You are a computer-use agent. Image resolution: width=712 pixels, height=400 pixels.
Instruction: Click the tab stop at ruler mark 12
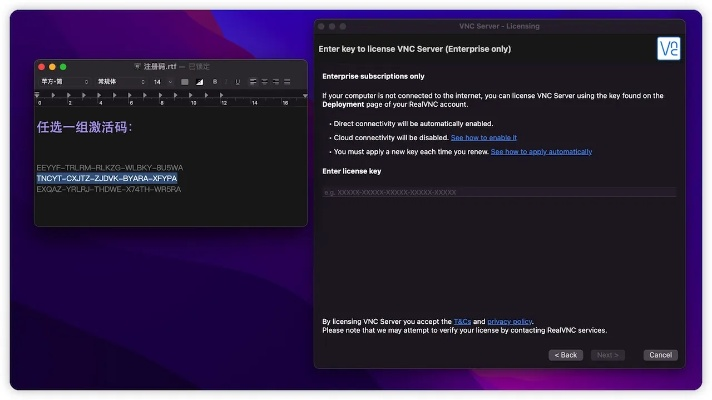pyautogui.click(x=221, y=95)
